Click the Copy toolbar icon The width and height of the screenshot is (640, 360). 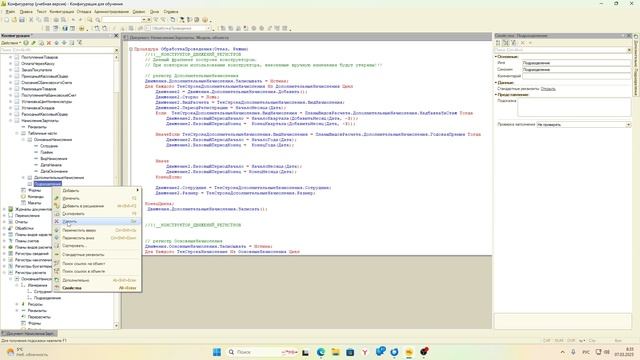point(39,20)
